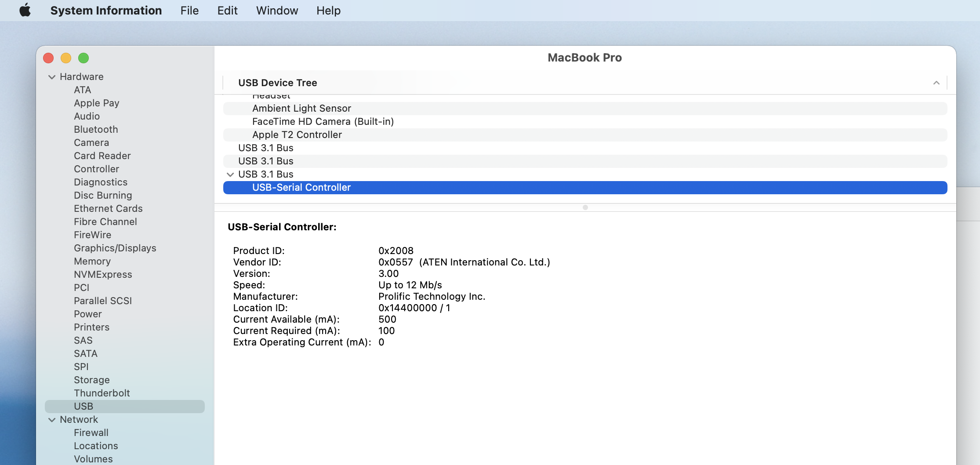Click the pane splitter handle dot
Image resolution: width=980 pixels, height=465 pixels.
point(585,207)
